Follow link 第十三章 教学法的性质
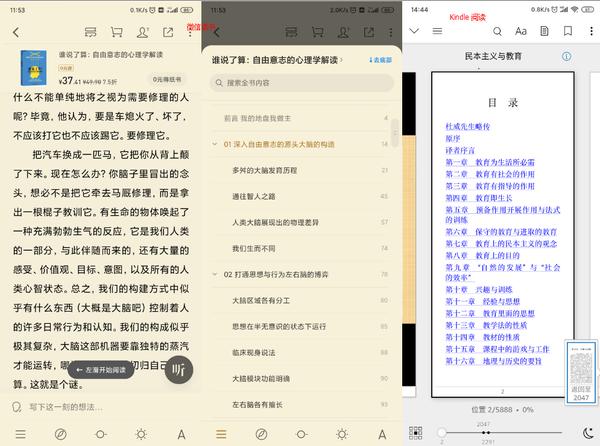Image resolution: width=600 pixels, height=446 pixels. pyautogui.click(x=486, y=325)
